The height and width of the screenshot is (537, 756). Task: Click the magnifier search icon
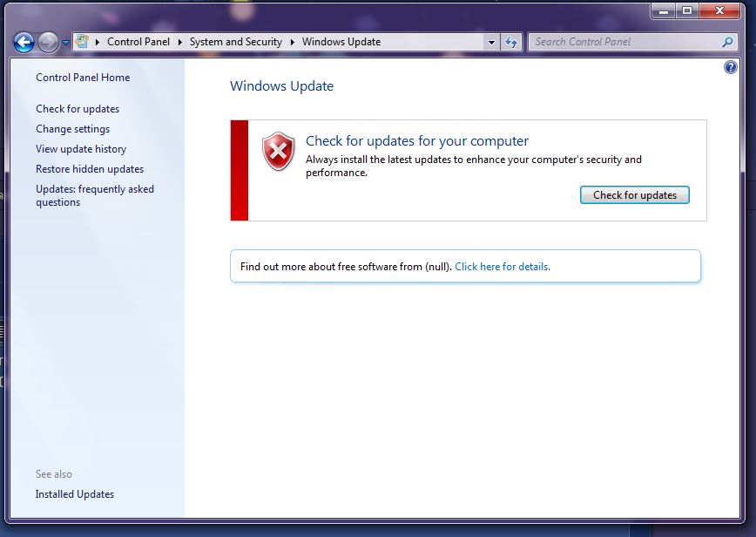click(x=727, y=42)
